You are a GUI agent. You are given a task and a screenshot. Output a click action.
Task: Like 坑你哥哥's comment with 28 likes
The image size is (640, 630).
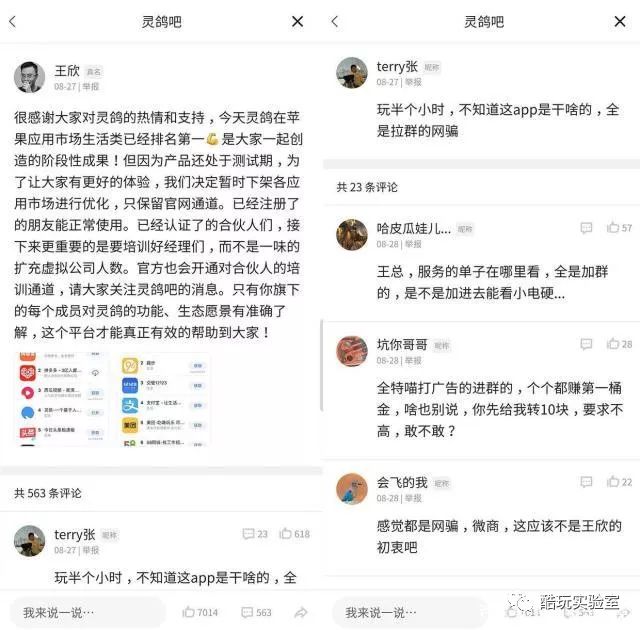[x=619, y=344]
